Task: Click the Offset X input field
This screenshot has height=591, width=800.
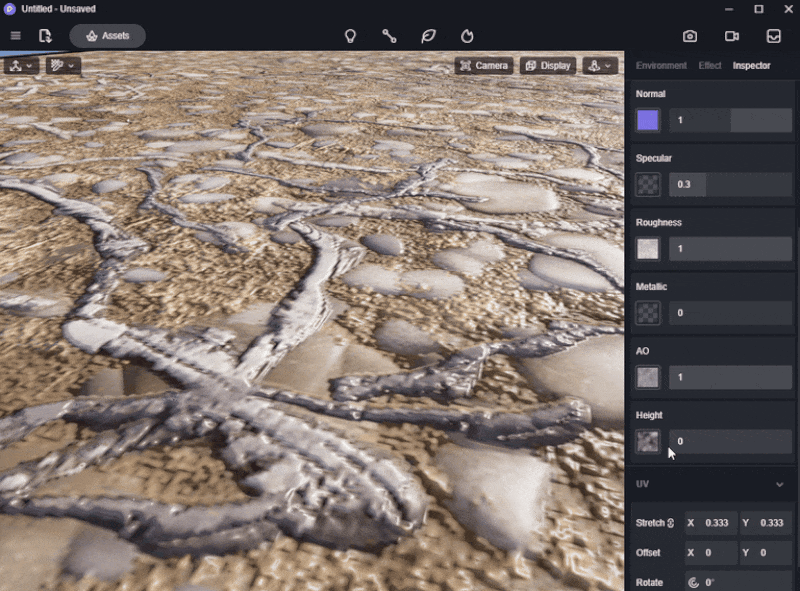Action: (x=711, y=553)
